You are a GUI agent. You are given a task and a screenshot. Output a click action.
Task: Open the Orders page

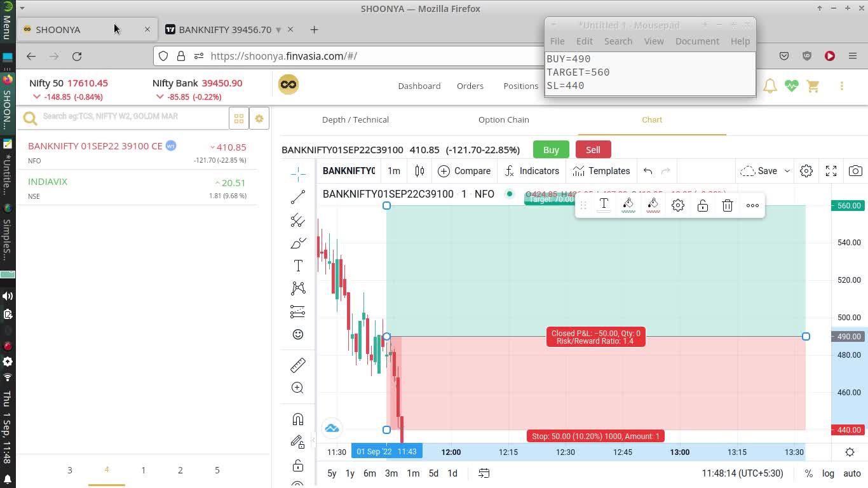(470, 86)
